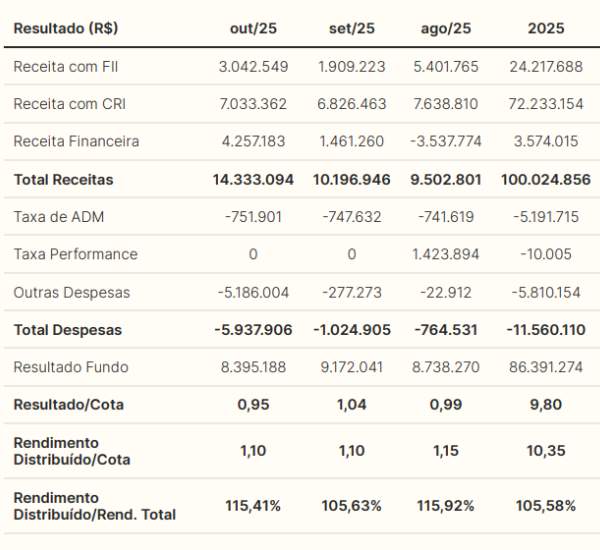Viewport: 600px width, 550px height.
Task: Click the "Total Receitas" row label
Action: coord(63,180)
